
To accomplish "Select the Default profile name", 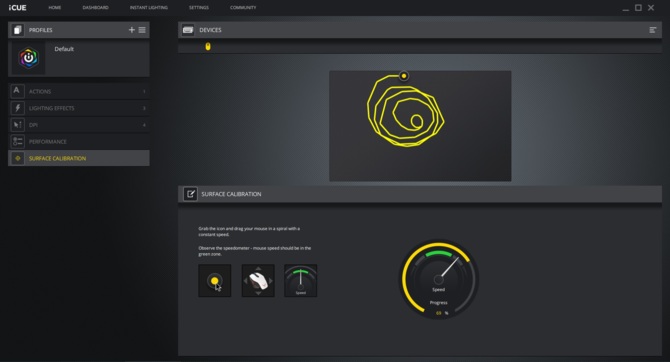I will 64,49.
